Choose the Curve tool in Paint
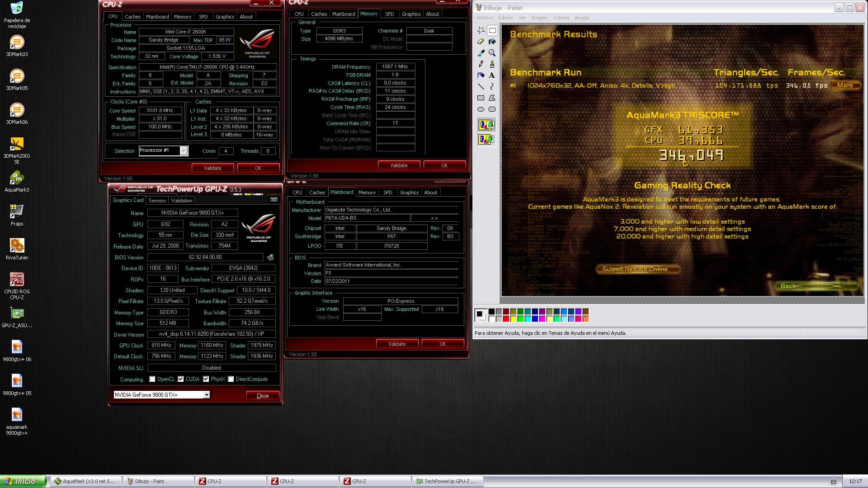This screenshot has height=488, width=868. point(492,87)
